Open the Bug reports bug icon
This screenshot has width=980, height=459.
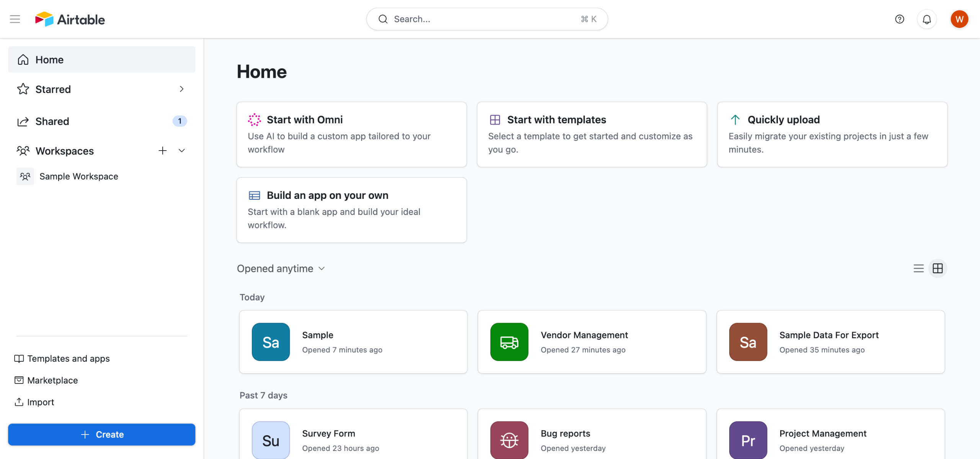[509, 440]
